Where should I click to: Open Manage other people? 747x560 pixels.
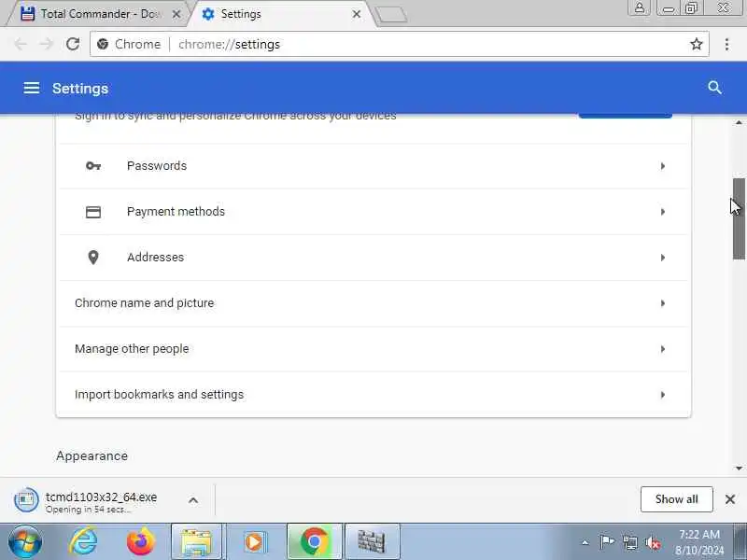[x=373, y=348]
